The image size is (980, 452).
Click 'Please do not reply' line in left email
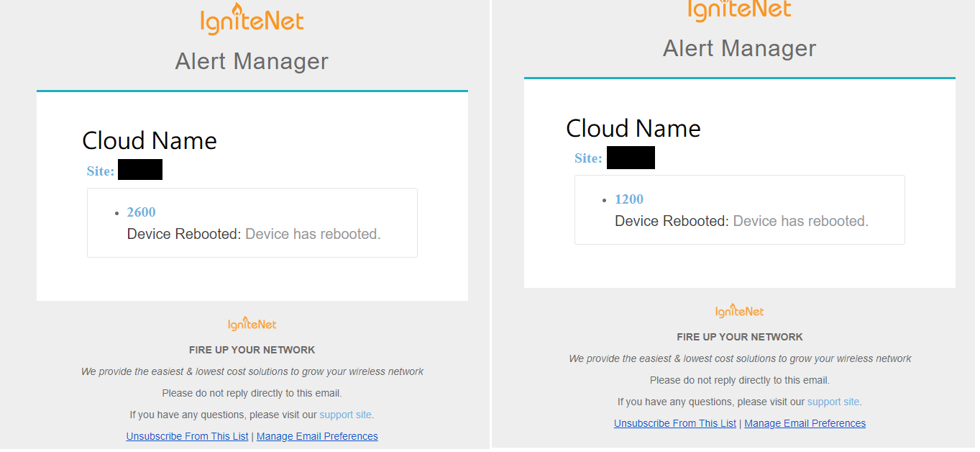[x=252, y=393]
